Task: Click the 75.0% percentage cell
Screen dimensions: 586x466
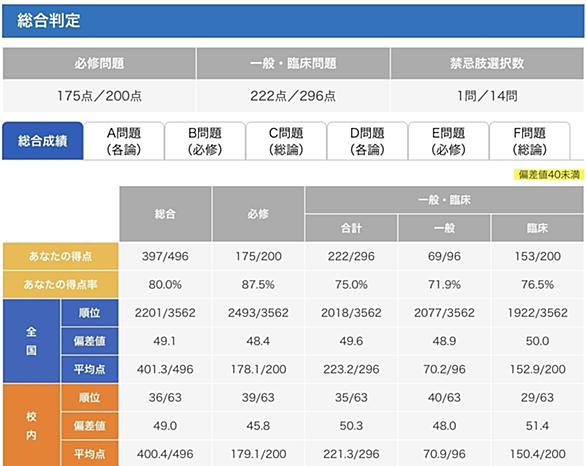Action: click(x=351, y=285)
